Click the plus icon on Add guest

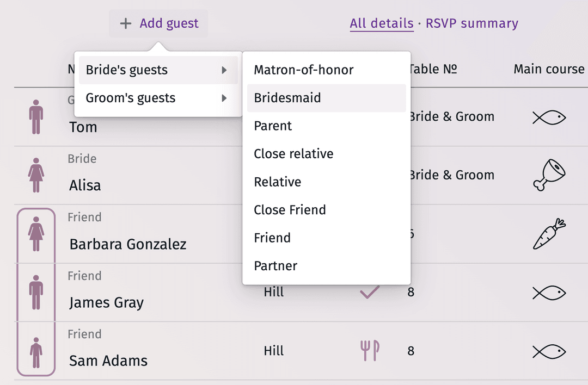click(x=126, y=23)
